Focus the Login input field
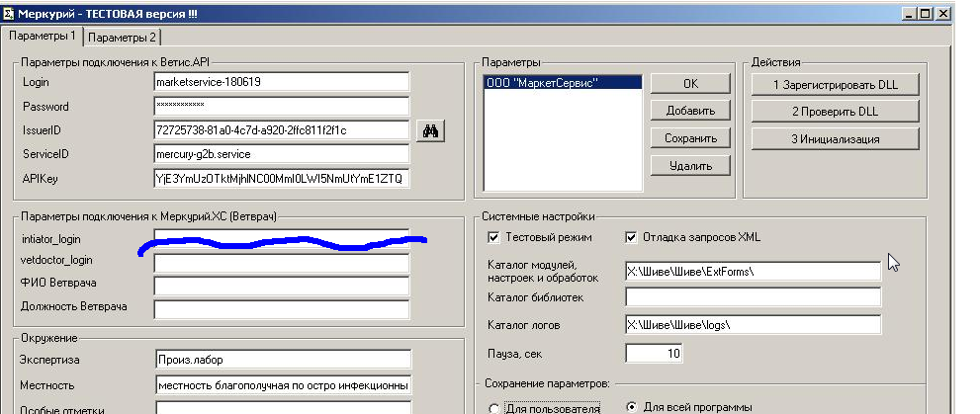 click(281, 82)
